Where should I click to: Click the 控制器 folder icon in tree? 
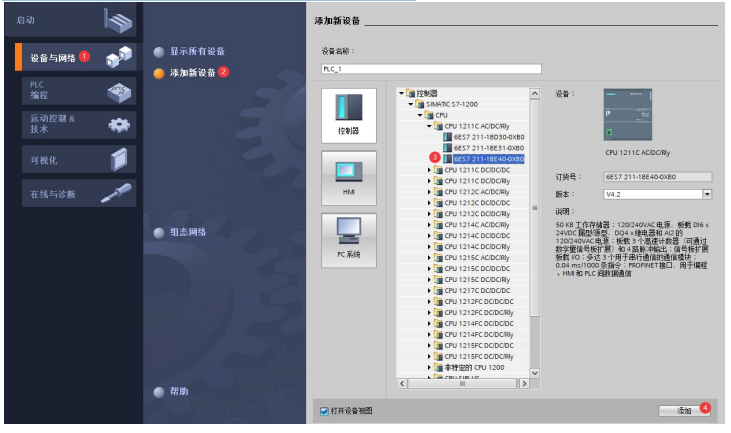coord(410,93)
